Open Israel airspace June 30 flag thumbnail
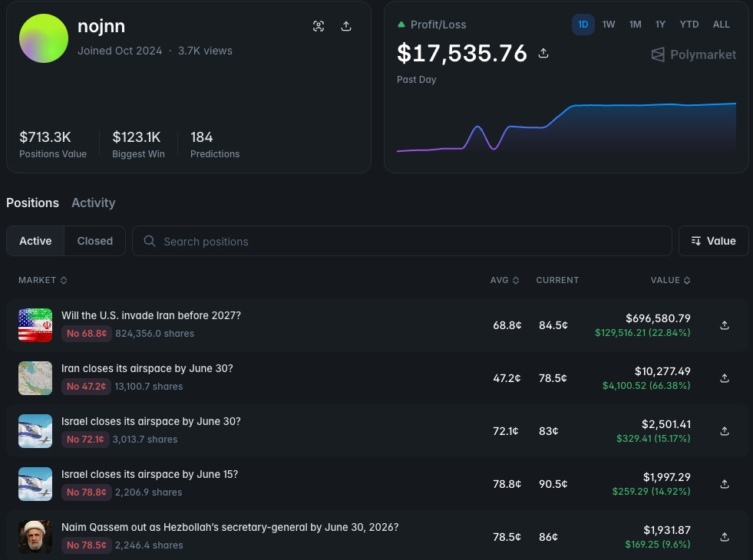The image size is (753, 560). (35, 431)
